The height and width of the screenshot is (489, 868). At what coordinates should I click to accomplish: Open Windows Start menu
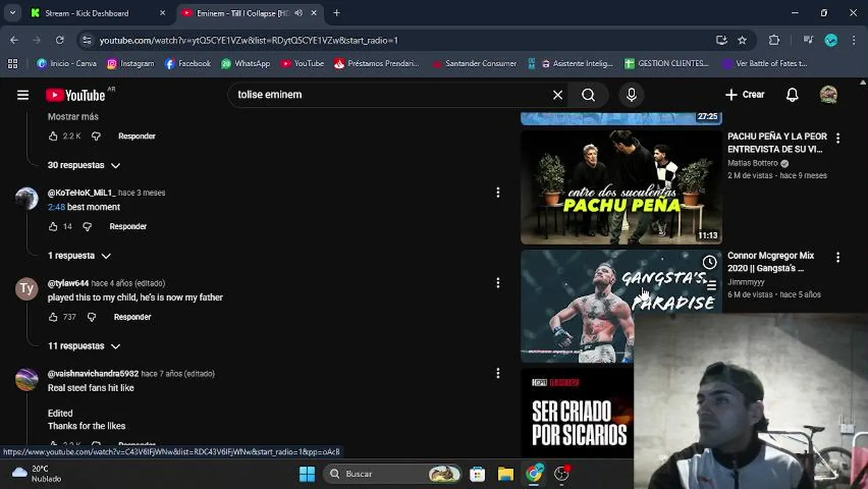point(307,473)
